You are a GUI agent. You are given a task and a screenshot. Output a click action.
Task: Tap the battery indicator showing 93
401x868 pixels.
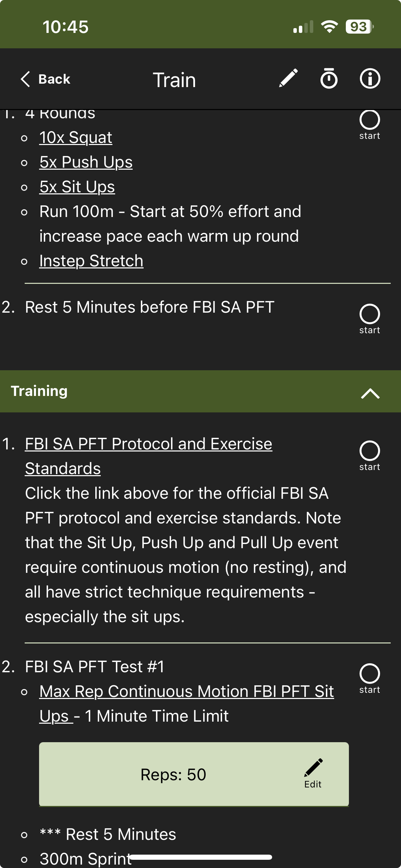pyautogui.click(x=359, y=27)
